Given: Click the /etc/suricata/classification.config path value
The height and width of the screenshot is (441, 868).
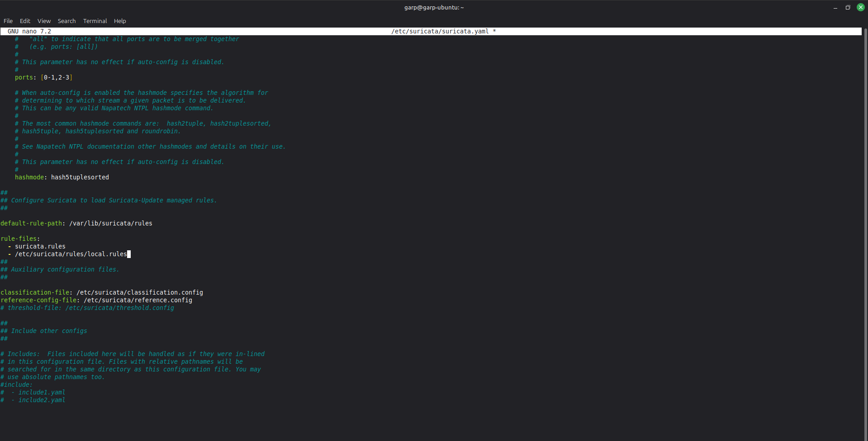Looking at the screenshot, I should (140, 293).
